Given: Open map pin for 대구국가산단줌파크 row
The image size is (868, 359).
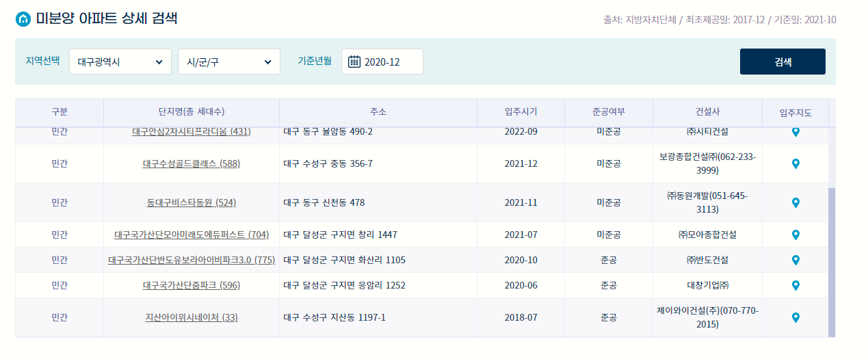Looking at the screenshot, I should (795, 285).
